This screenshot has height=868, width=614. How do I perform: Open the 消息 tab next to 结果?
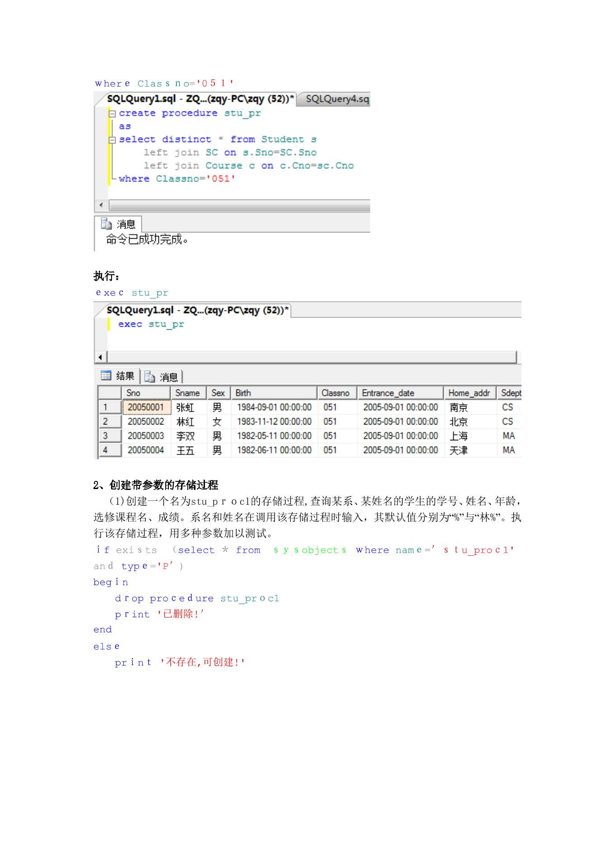[162, 377]
